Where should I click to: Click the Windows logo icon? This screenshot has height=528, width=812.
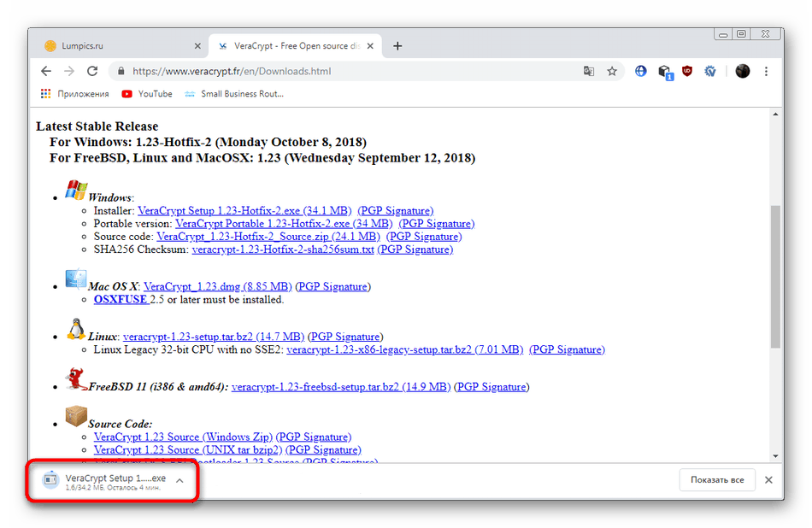[76, 190]
